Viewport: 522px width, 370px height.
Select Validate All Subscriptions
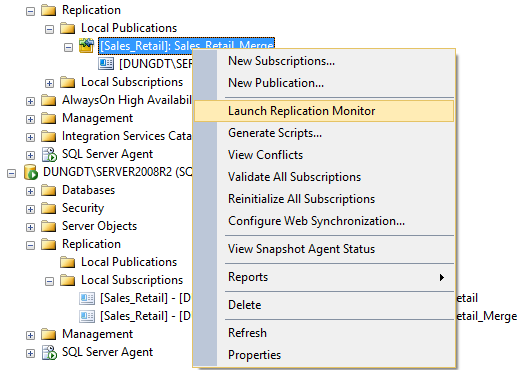[324, 177]
